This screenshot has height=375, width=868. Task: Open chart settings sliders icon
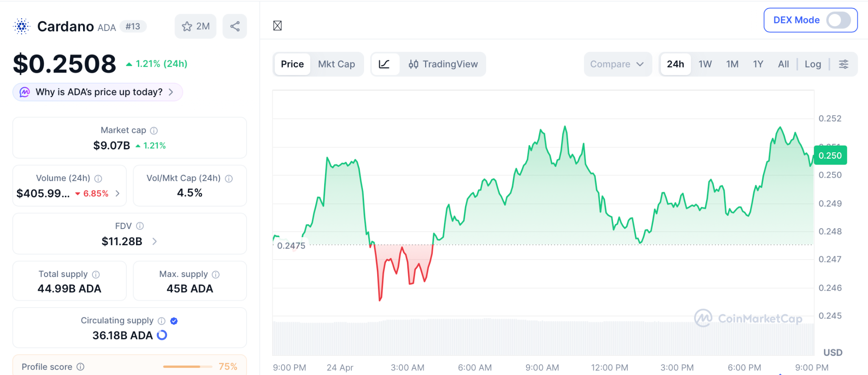pyautogui.click(x=843, y=64)
